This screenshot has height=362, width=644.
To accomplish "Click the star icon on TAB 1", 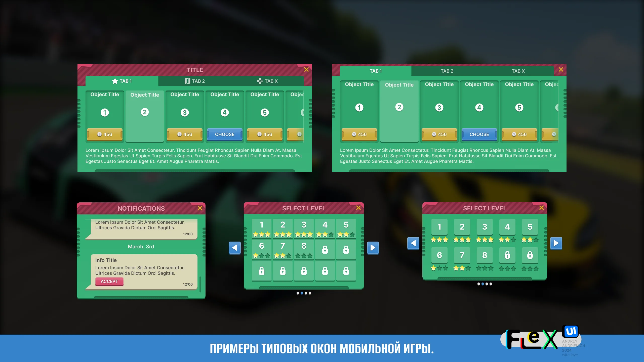I will [x=115, y=81].
